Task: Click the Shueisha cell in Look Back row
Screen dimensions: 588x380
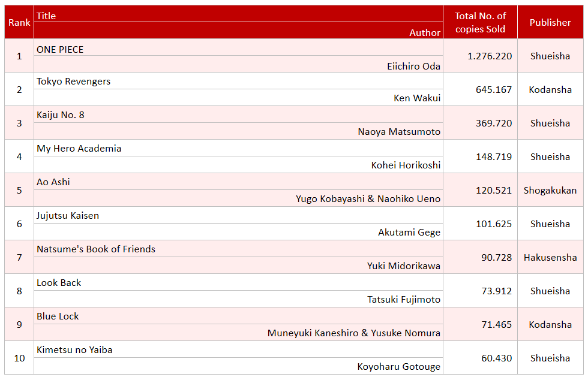Action: point(550,291)
